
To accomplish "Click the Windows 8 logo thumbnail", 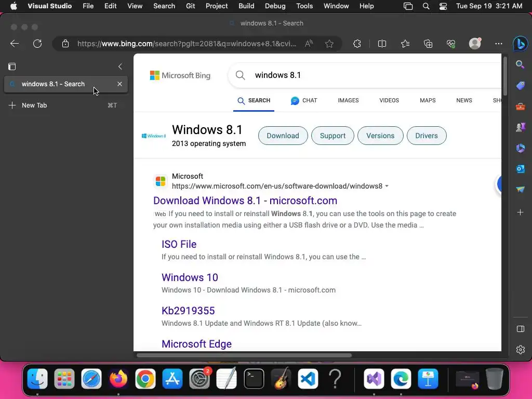I will [x=154, y=136].
